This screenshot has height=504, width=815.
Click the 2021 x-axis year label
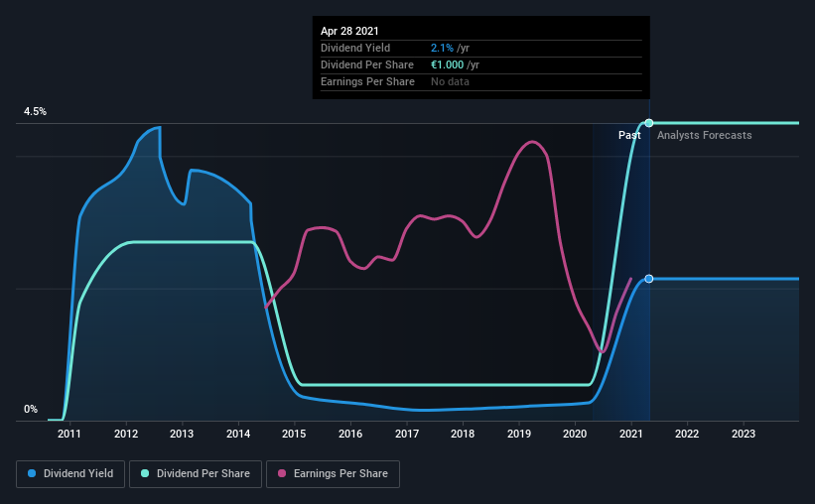coord(631,434)
